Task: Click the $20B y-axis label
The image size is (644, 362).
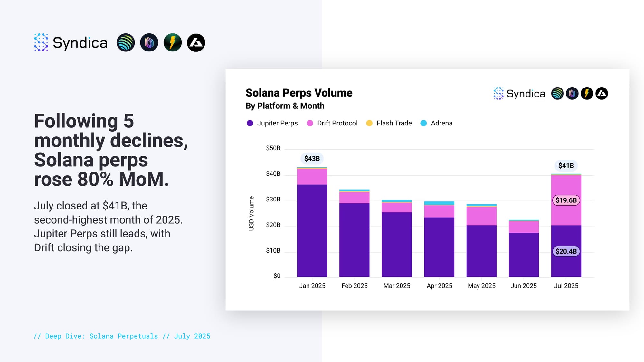Action: tap(273, 225)
